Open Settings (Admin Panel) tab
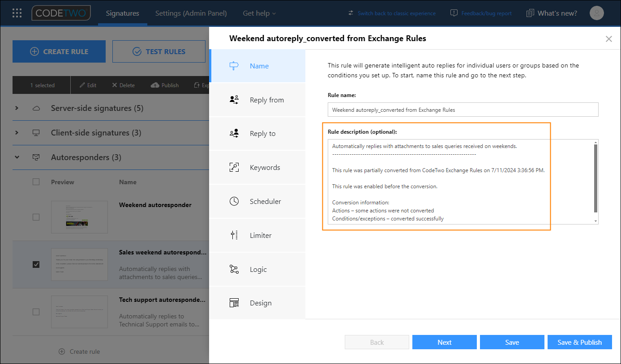The height and width of the screenshot is (364, 621). [x=191, y=13]
